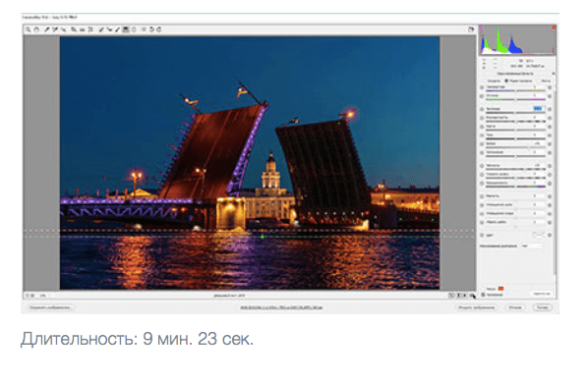The width and height of the screenshot is (588, 384).
Task: Click minus icon beside Exposure slider
Action: pyautogui.click(x=482, y=109)
